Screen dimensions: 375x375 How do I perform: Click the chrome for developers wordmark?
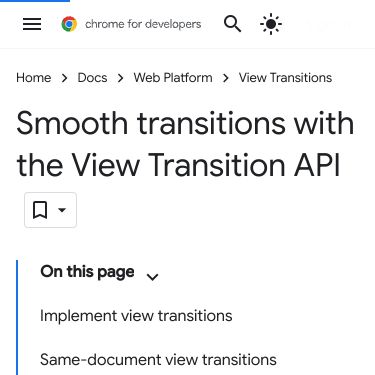(x=143, y=24)
